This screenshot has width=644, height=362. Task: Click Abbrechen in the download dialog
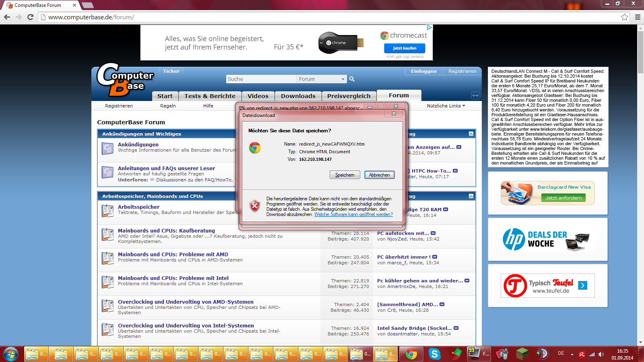[x=380, y=175]
